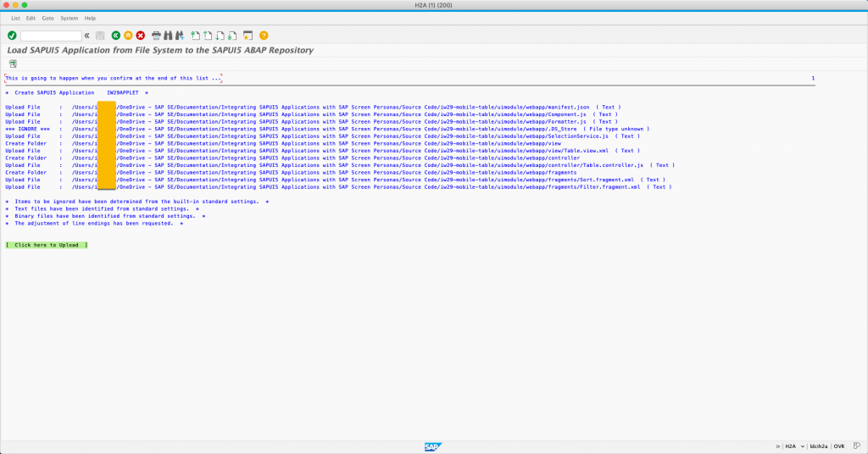Viewport: 868px width, 454px height.
Task: Click 'Binary files have been identified' line
Action: coord(105,216)
